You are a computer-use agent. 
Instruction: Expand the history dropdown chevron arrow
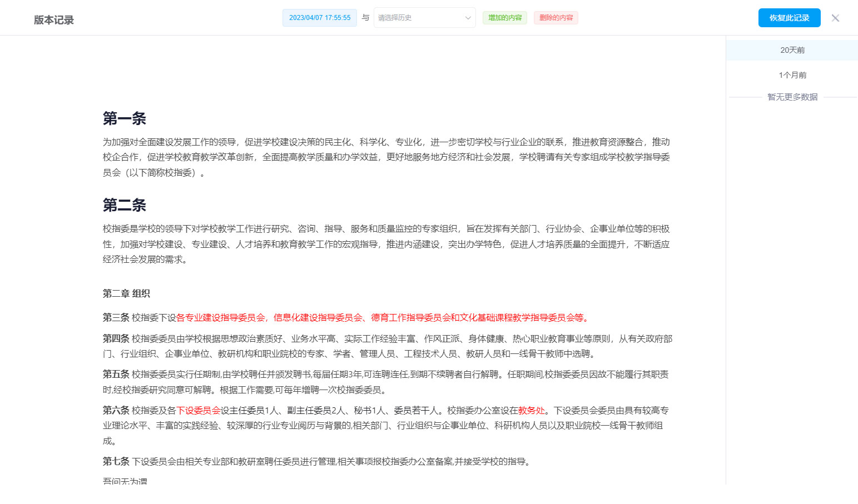(x=468, y=18)
